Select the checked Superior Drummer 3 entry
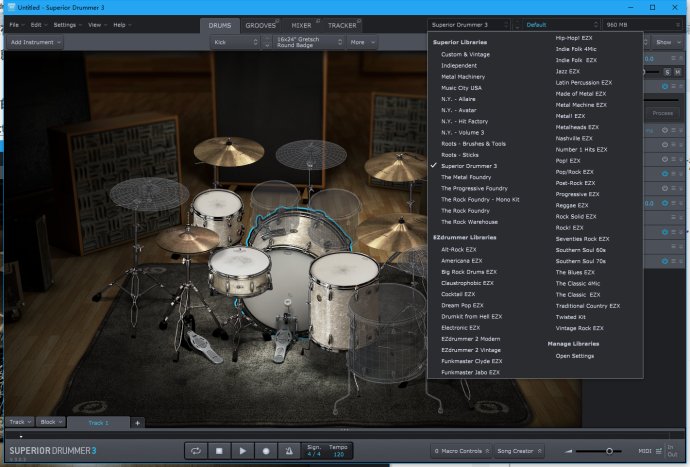 (469, 166)
